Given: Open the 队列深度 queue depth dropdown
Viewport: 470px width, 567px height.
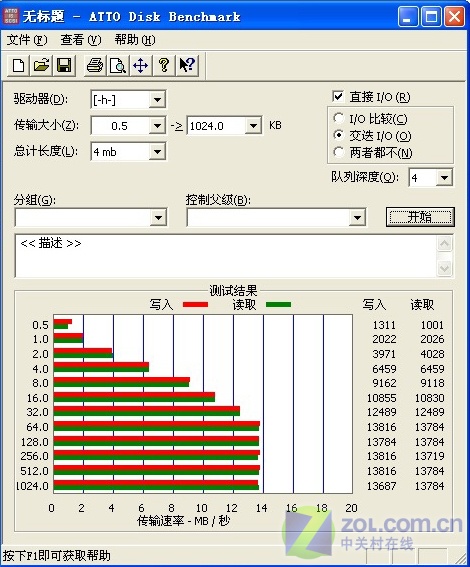Looking at the screenshot, I should click(x=444, y=178).
